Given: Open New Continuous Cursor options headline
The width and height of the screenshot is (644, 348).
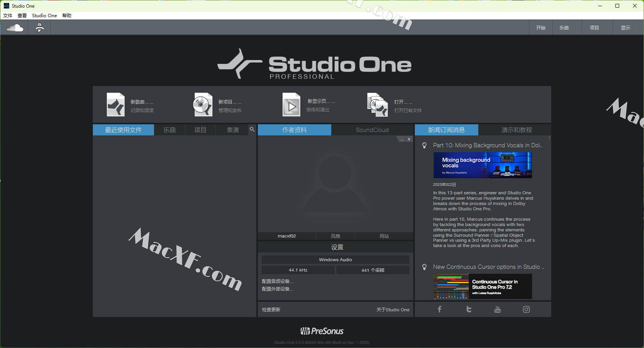Looking at the screenshot, I should pos(489,267).
